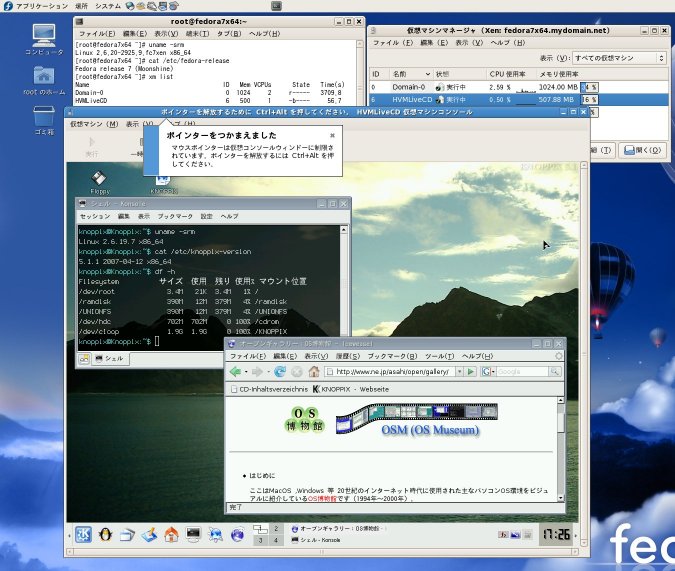Open ブックマーク menu in Iceweasel
Image resolution: width=675 pixels, height=571 pixels.
392,356
